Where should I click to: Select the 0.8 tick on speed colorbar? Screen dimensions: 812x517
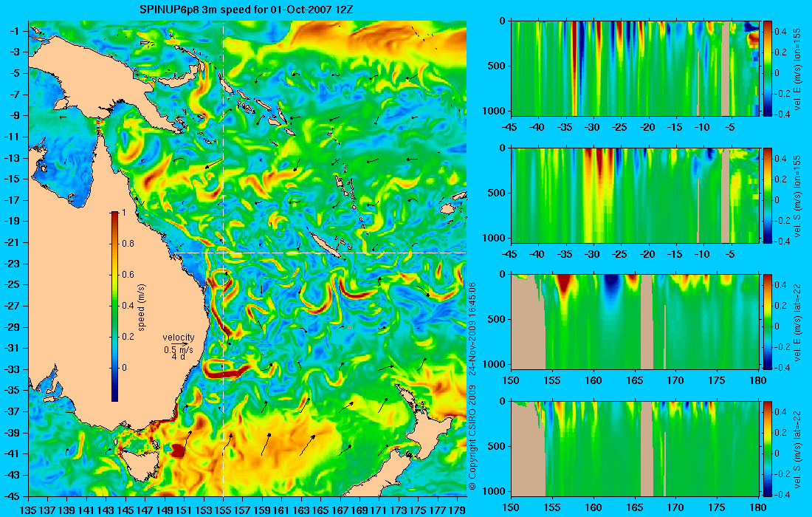128,244
